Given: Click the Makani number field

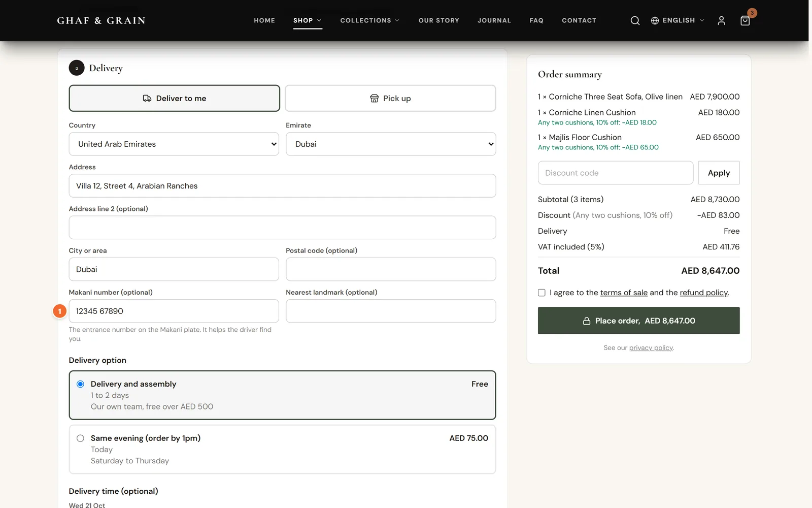Looking at the screenshot, I should click(x=174, y=311).
